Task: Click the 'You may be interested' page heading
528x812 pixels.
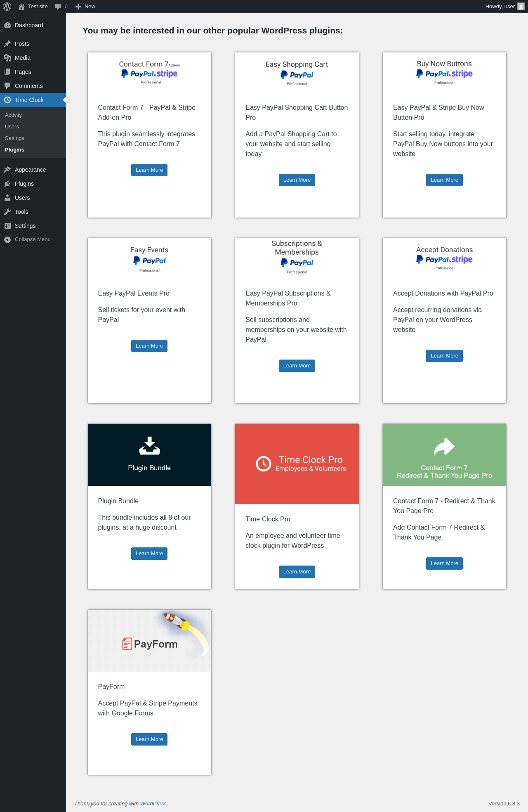Action: (213, 31)
